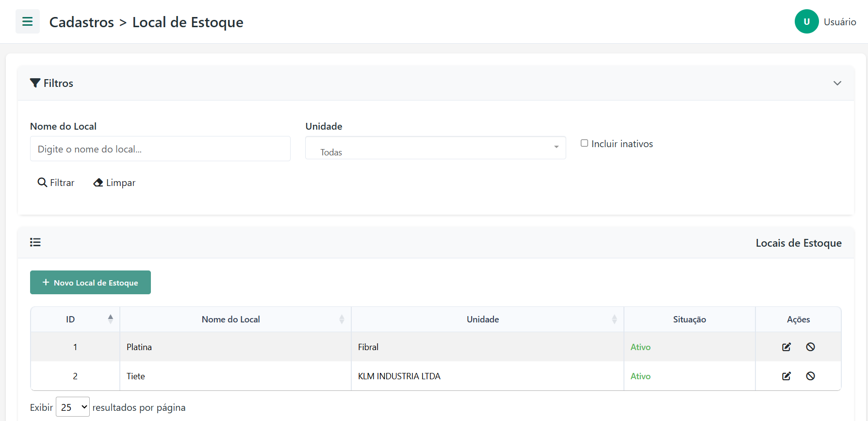Open the Unidade dropdown
Viewport: 868px width, 421px height.
coord(435,148)
